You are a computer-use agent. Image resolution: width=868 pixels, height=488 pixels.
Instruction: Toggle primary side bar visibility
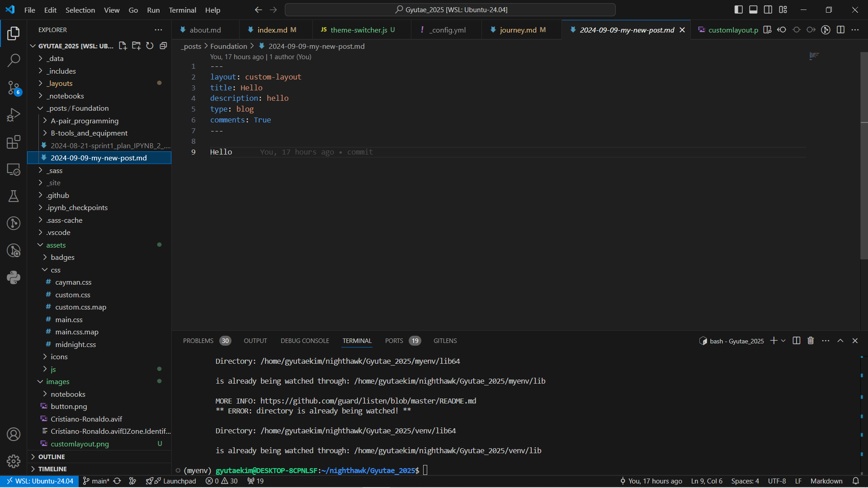(739, 9)
